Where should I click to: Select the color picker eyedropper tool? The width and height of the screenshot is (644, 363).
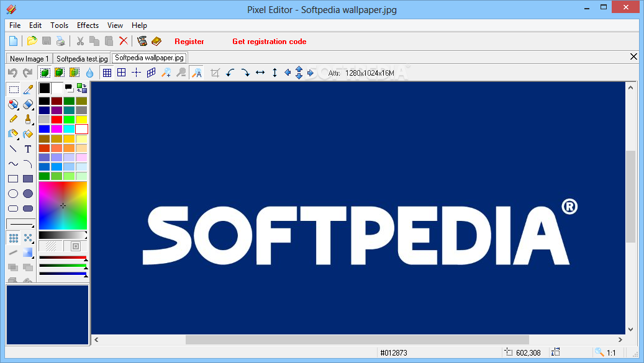pyautogui.click(x=28, y=89)
